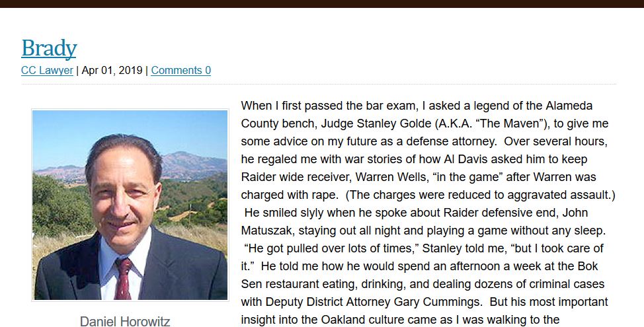Image resolution: width=644 pixels, height=327 pixels.
Task: Click the Daniel Horowitz photo caption
Action: tap(125, 322)
